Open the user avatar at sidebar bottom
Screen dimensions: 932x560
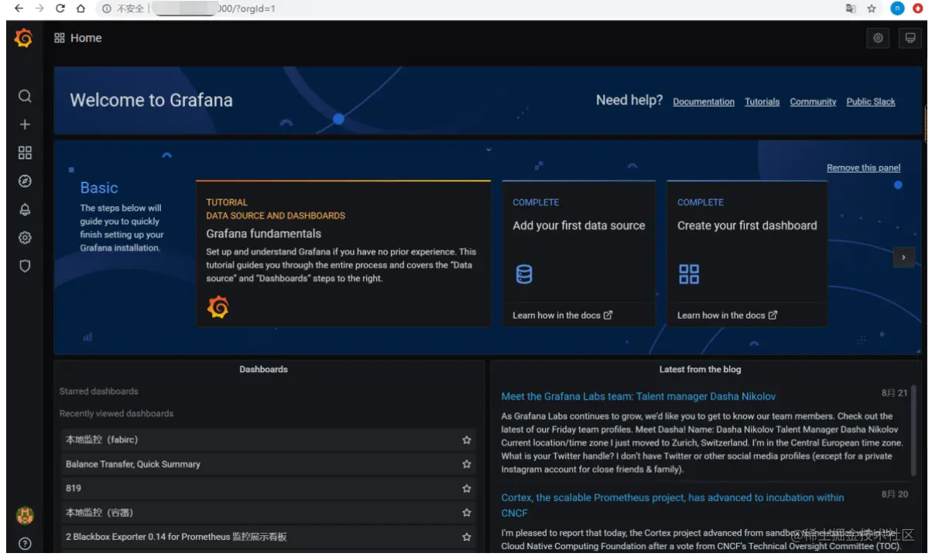(x=25, y=515)
